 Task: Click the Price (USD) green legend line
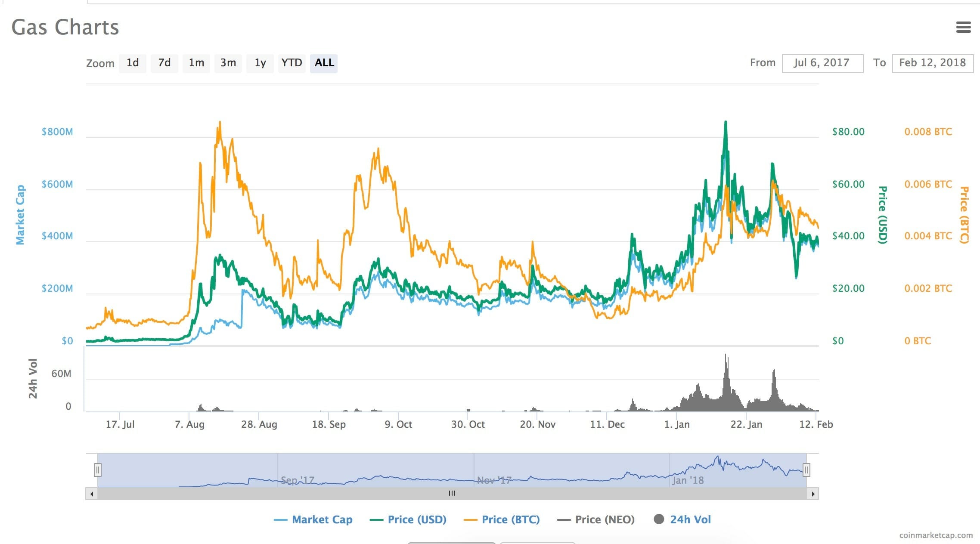tap(376, 520)
